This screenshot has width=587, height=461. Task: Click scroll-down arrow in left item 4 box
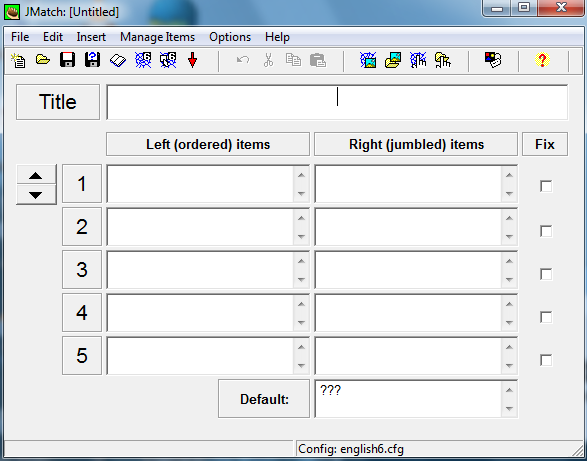coord(301,322)
